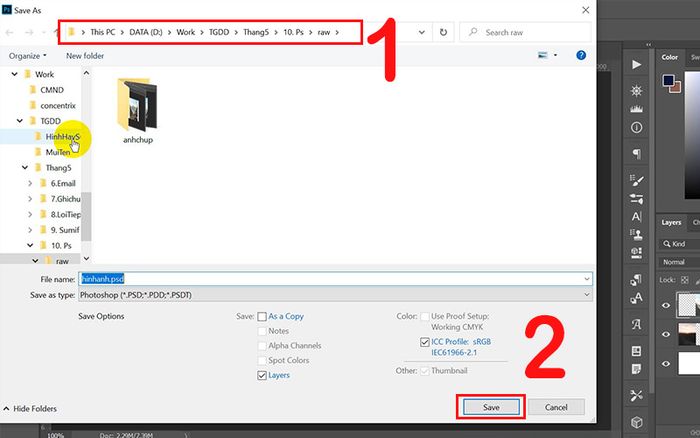Open address bar previous locations dropdown
The width and height of the screenshot is (700, 438).
(421, 32)
